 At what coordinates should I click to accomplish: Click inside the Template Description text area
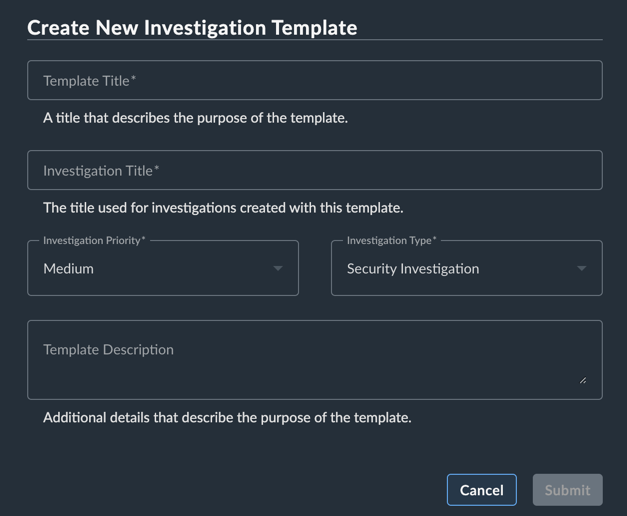(315, 360)
